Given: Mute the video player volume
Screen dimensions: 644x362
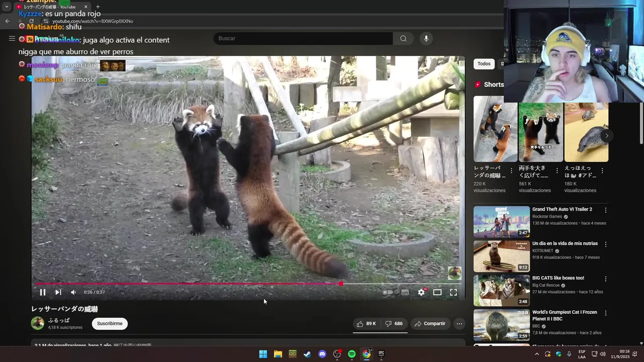Looking at the screenshot, I should click(73, 292).
